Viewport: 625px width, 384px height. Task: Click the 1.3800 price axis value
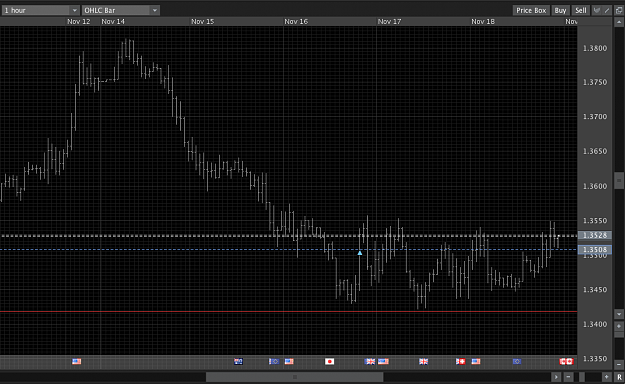coord(595,48)
